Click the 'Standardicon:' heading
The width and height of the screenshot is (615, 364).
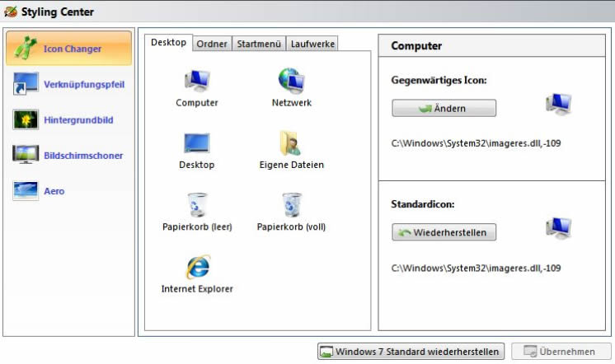pyautogui.click(x=422, y=204)
